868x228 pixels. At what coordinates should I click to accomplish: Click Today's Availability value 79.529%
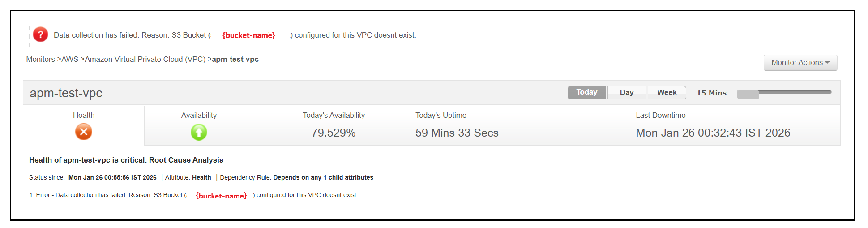334,133
